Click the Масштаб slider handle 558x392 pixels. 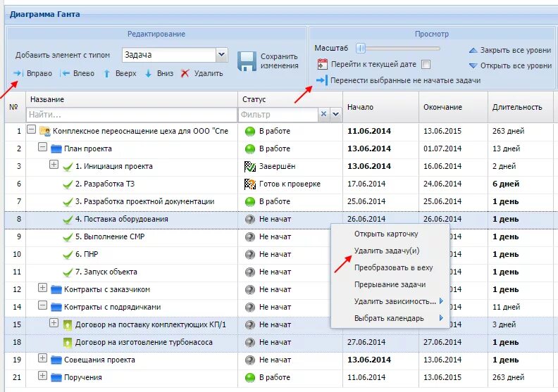coord(361,48)
